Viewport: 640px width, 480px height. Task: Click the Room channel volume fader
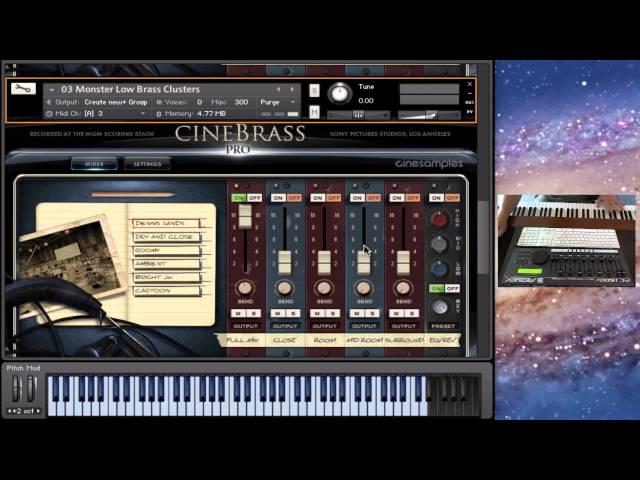(x=324, y=262)
